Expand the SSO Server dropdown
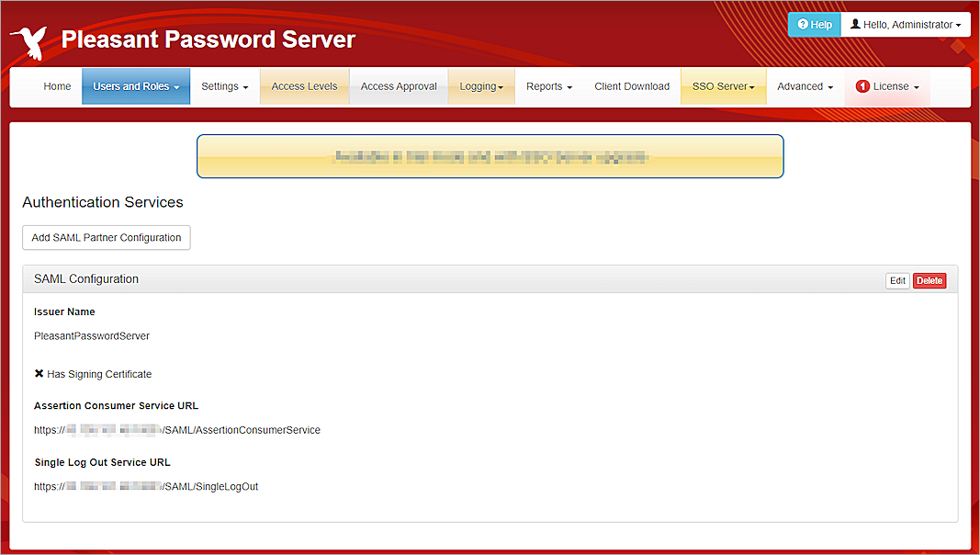Image resolution: width=980 pixels, height=555 pixels. (x=723, y=86)
